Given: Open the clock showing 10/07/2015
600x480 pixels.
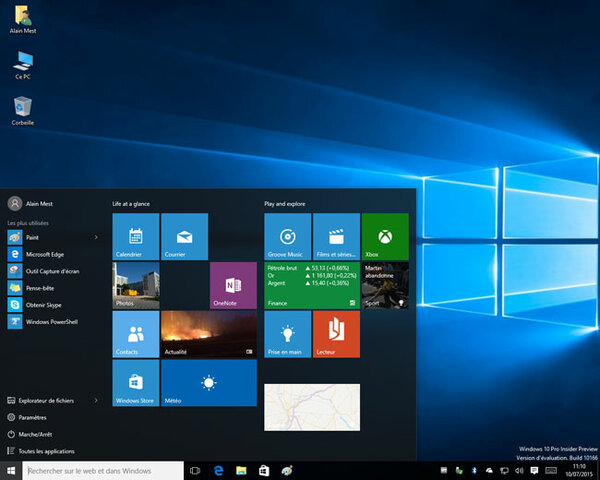Looking at the screenshot, I should click(579, 470).
